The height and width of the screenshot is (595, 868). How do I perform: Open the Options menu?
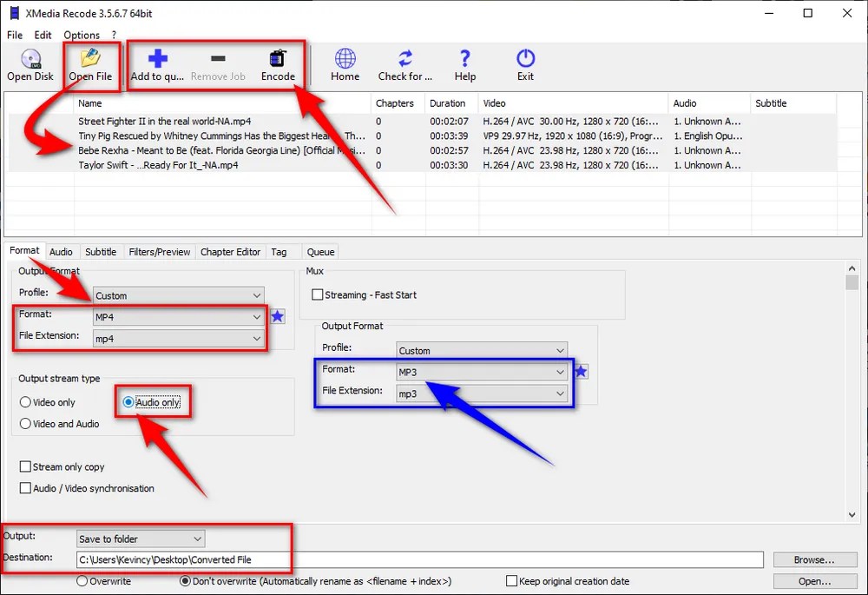81,35
